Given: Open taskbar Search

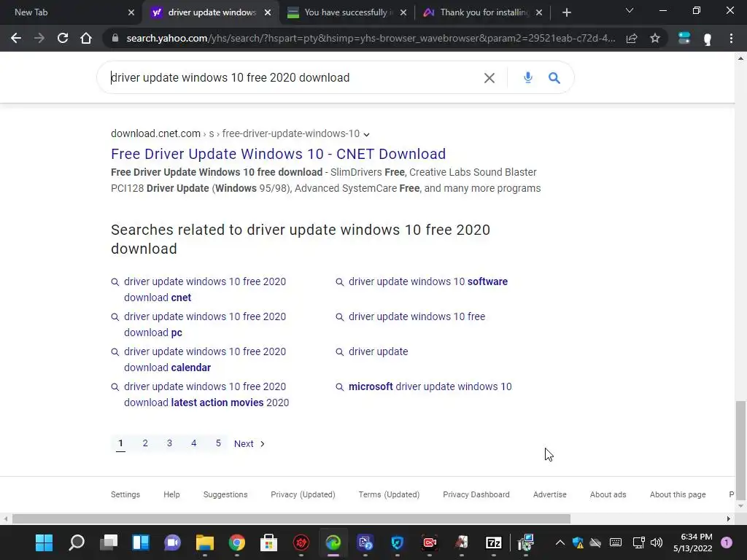Looking at the screenshot, I should click(76, 542).
